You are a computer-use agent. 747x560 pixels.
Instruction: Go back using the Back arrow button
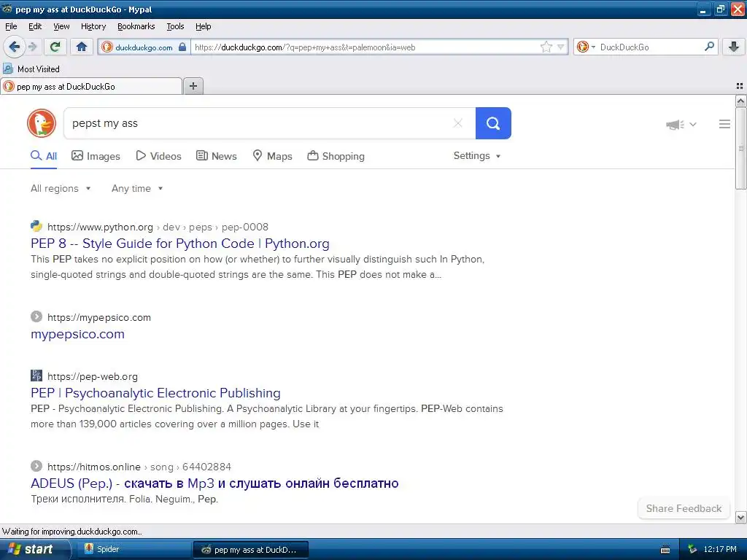[14, 47]
